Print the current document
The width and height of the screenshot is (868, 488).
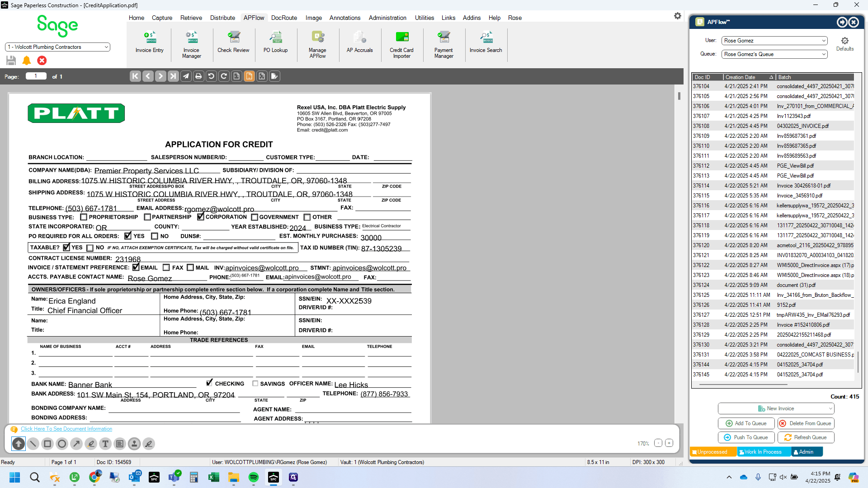(198, 76)
